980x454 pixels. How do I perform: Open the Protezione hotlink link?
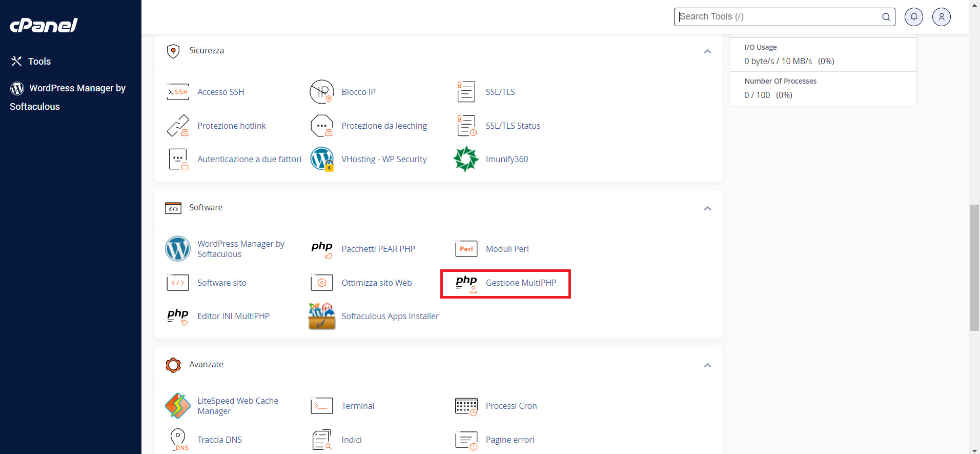232,126
